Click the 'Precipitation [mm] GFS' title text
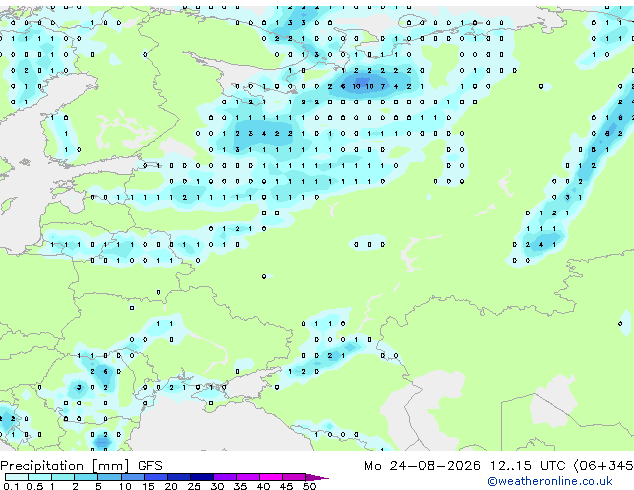 [x=81, y=466]
